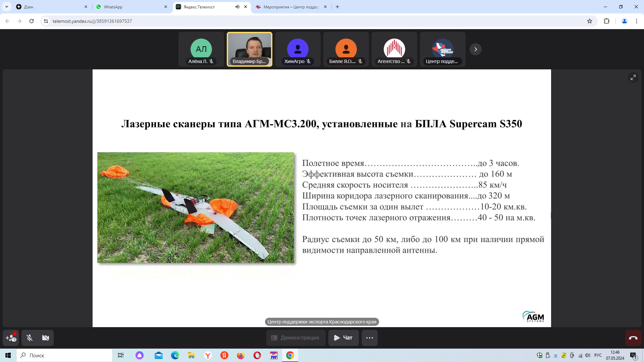Viewport: 644px width, 362px height.
Task: Mute audio on the Яндекс.Телемост tab
Action: point(237,7)
